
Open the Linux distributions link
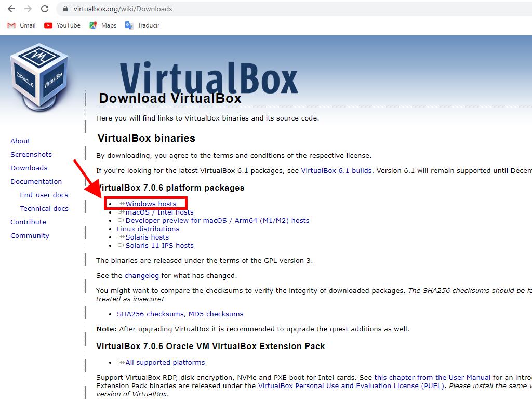point(148,229)
